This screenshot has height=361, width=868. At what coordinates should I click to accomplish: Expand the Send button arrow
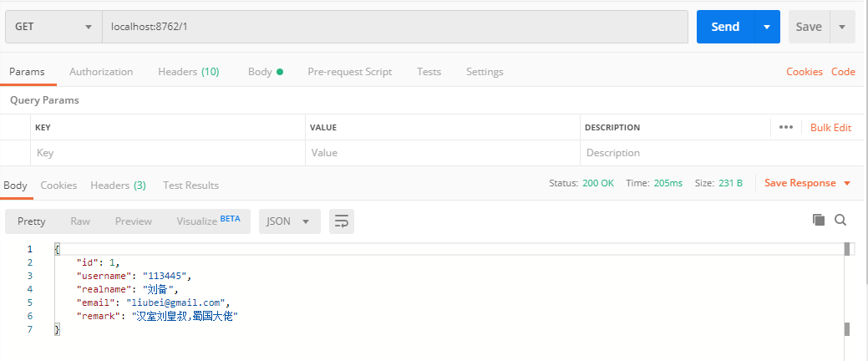coord(767,27)
